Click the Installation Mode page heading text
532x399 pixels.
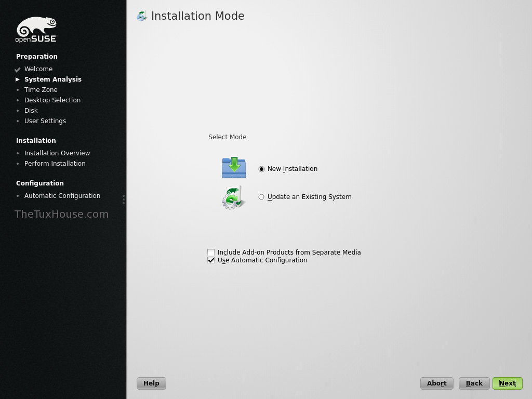(197, 16)
